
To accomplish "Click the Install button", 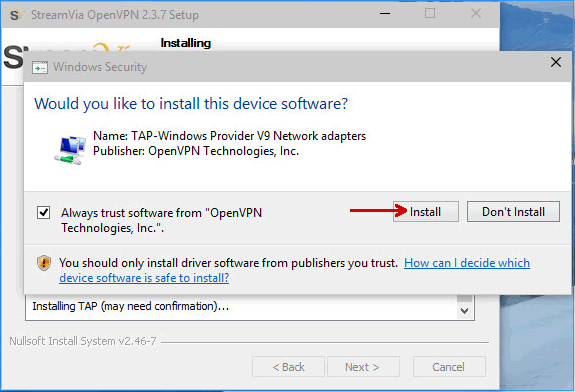I will point(426,212).
